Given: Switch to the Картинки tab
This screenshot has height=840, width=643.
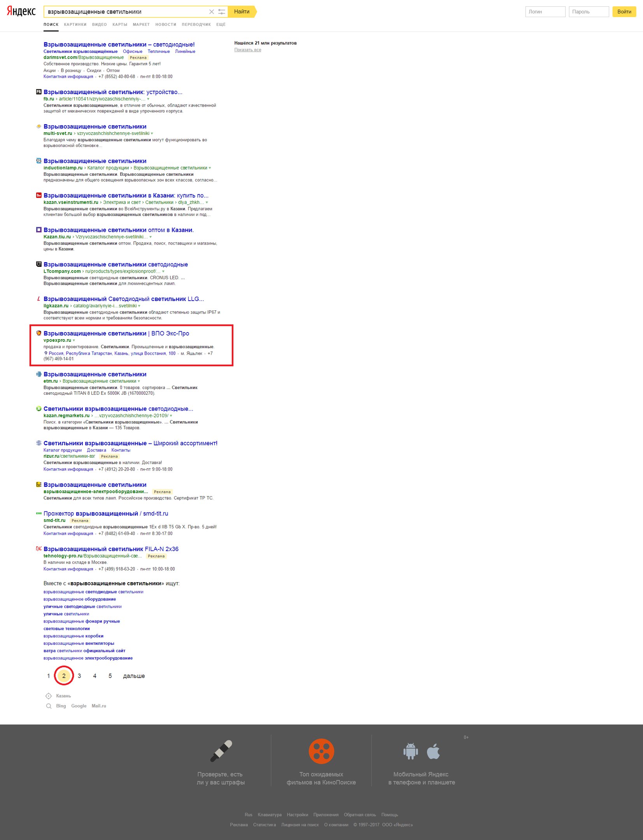Looking at the screenshot, I should point(75,24).
